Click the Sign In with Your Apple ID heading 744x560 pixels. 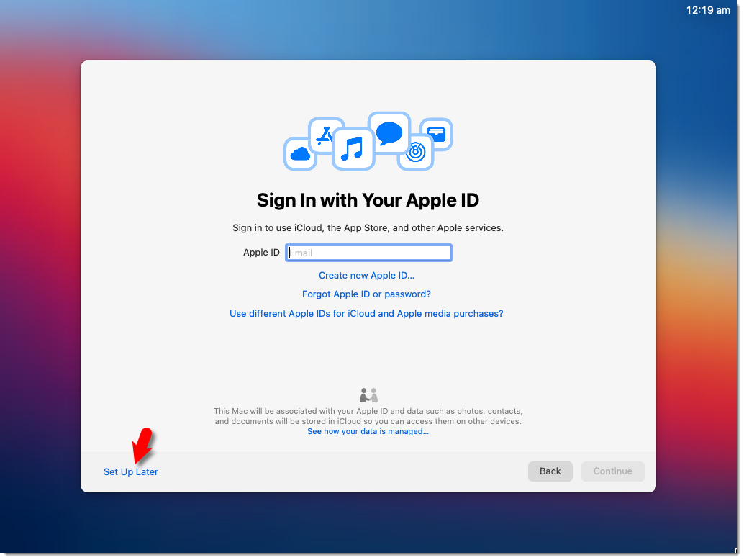(x=368, y=200)
